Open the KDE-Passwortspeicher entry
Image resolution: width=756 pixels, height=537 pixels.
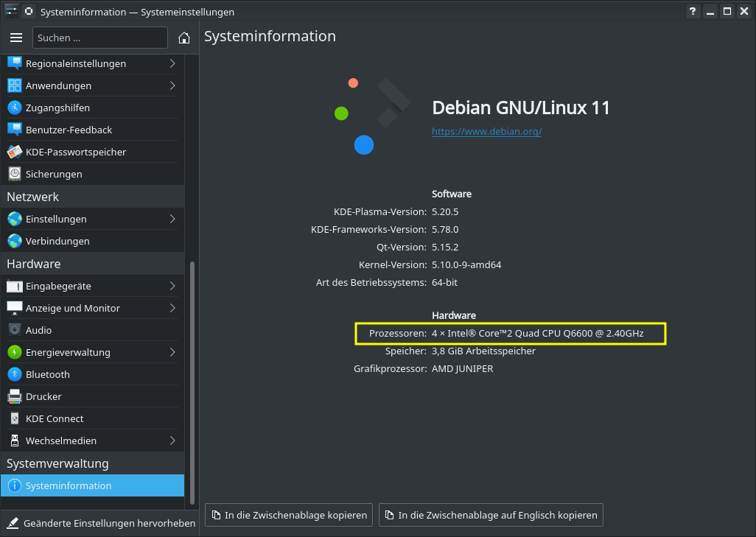[93, 152]
